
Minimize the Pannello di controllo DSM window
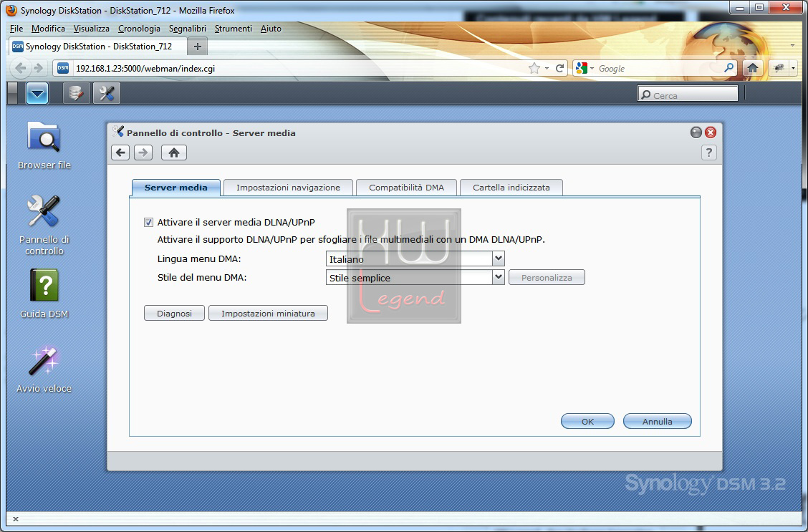pos(696,133)
